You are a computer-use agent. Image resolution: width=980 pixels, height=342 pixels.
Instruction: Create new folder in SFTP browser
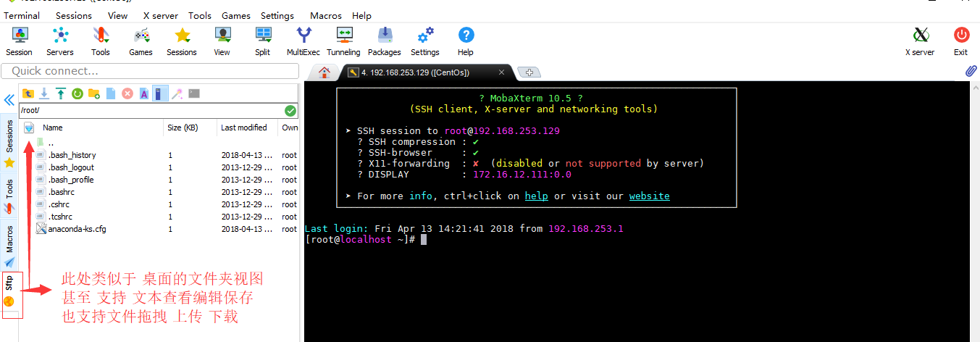94,93
